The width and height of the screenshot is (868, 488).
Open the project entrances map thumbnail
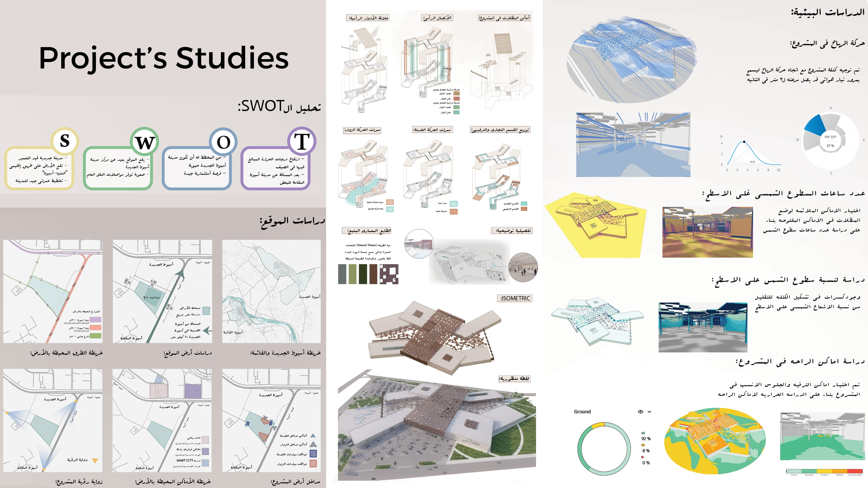pos(271,420)
